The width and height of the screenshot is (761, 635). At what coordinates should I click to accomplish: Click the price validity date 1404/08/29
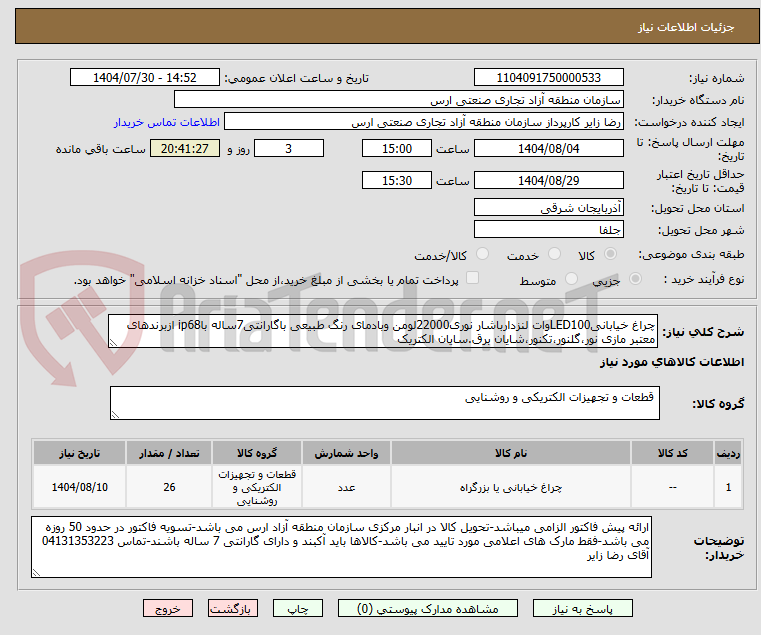(x=548, y=180)
